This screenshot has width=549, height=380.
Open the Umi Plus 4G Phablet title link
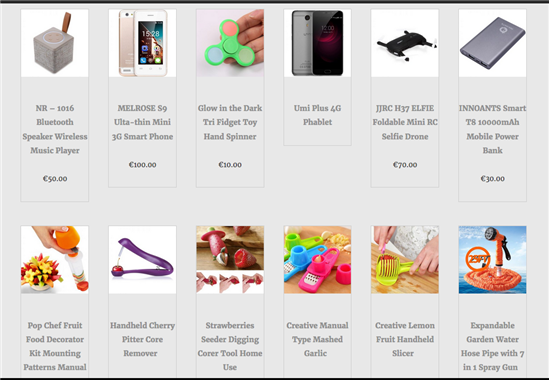317,115
